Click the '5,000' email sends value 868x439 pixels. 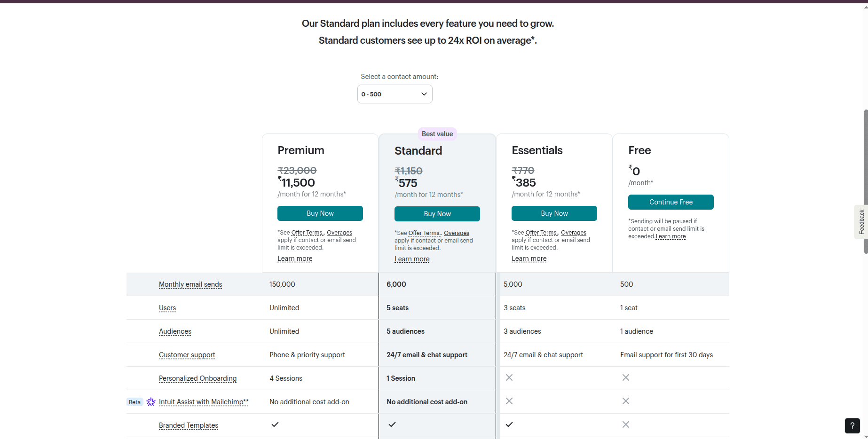pos(513,284)
